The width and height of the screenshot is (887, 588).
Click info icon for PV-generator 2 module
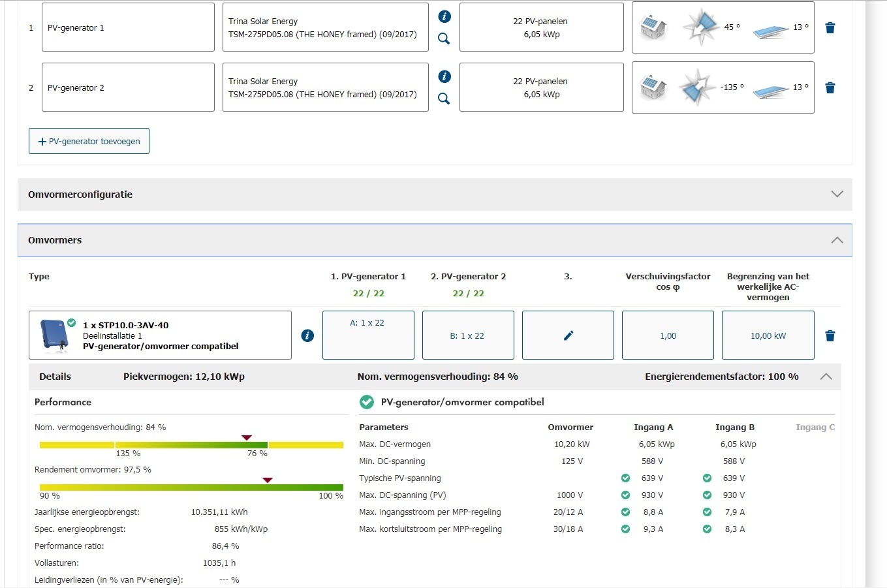click(x=444, y=76)
